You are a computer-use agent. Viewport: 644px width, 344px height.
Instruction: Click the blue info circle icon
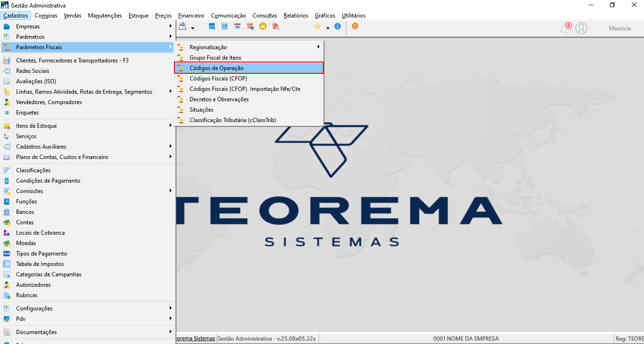click(x=337, y=26)
